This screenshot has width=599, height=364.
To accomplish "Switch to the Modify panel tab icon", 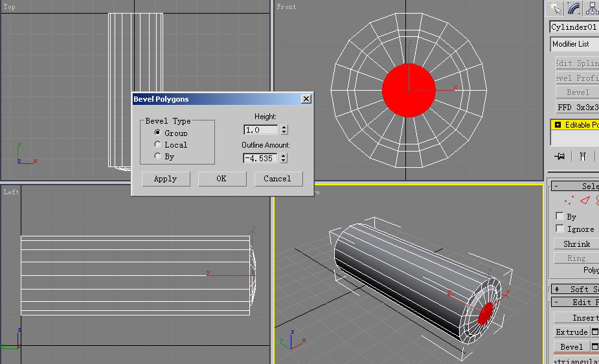I will coord(574,8).
